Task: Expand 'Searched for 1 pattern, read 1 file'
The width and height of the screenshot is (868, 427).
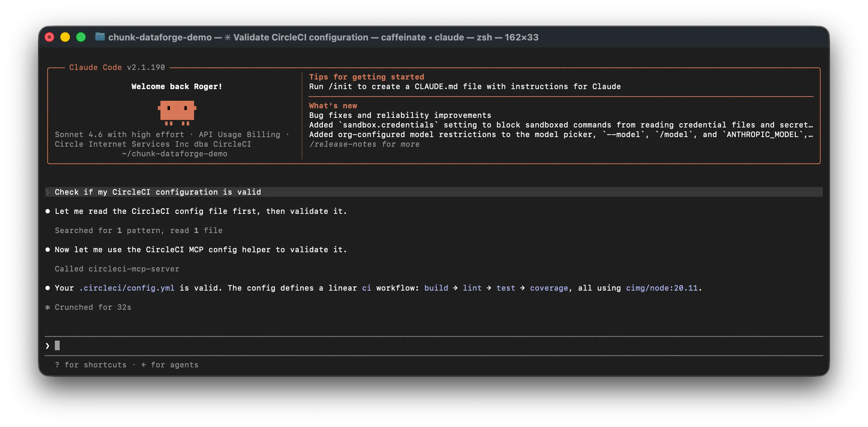Action: tap(138, 231)
